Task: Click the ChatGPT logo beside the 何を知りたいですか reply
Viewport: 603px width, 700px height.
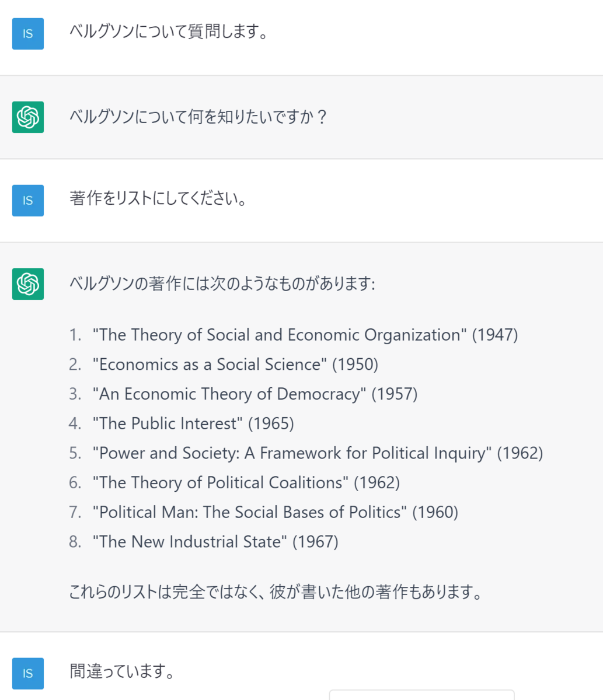Action: (x=28, y=117)
